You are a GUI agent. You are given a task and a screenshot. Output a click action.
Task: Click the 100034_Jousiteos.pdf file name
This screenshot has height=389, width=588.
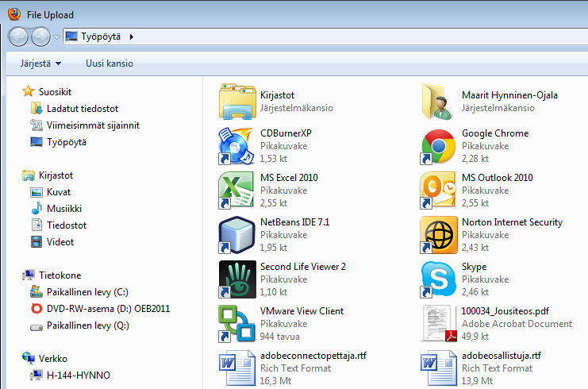[x=505, y=311]
